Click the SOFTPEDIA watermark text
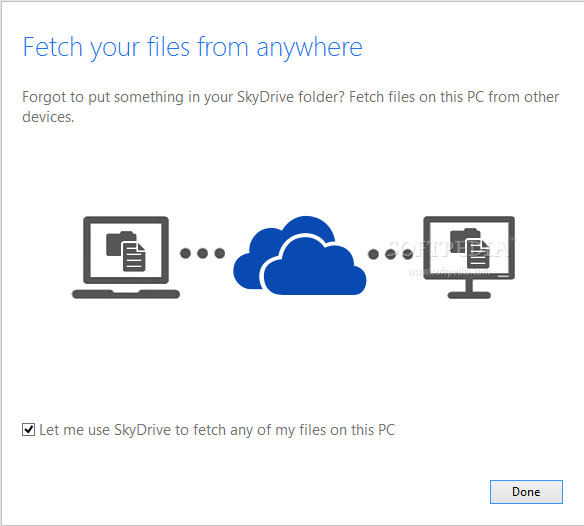 (x=451, y=249)
